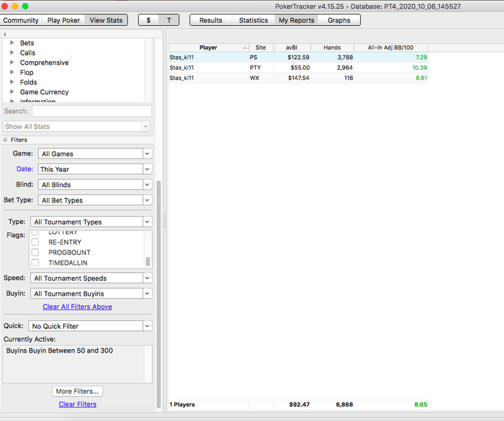Collapse sidebar with small left arrow
The width and height of the screenshot is (504, 421).
click(4, 34)
